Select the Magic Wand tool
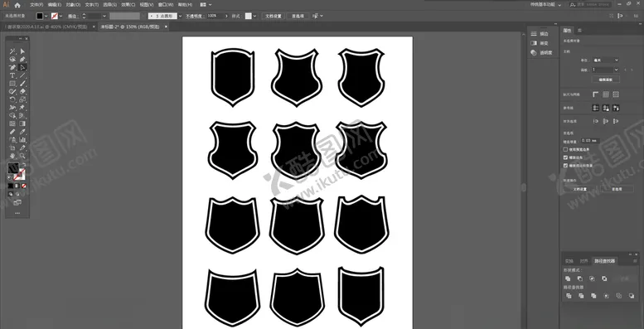 click(x=12, y=51)
